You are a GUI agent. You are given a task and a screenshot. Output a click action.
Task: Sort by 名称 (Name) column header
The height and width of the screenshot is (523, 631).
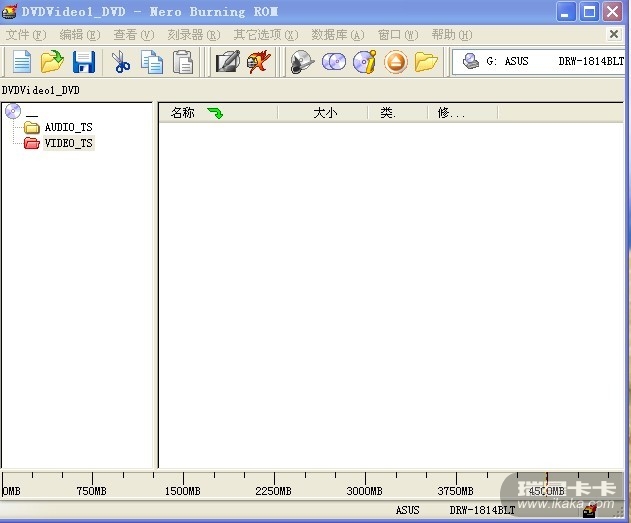click(183, 113)
